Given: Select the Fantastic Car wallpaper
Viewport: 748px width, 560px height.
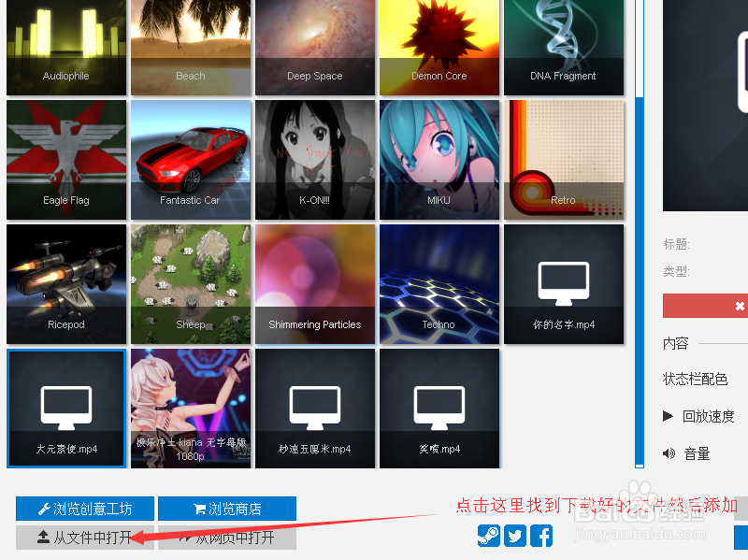Looking at the screenshot, I should [191, 160].
